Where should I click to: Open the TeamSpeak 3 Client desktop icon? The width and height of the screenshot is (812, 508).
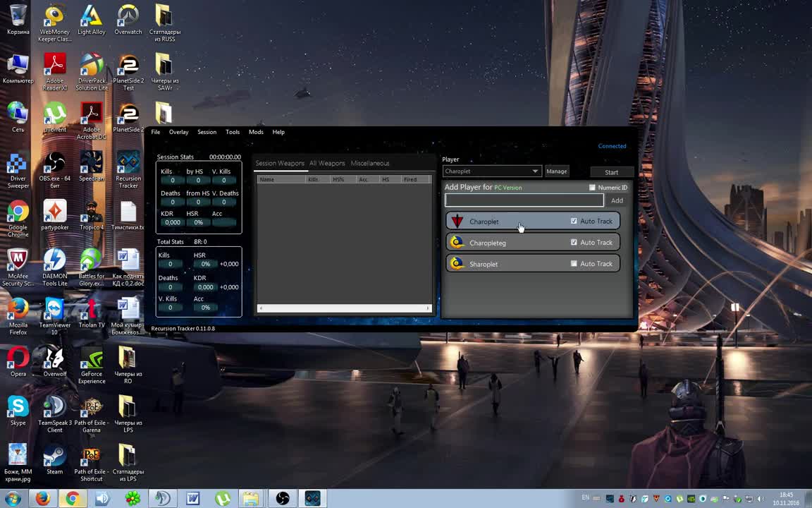point(54,409)
